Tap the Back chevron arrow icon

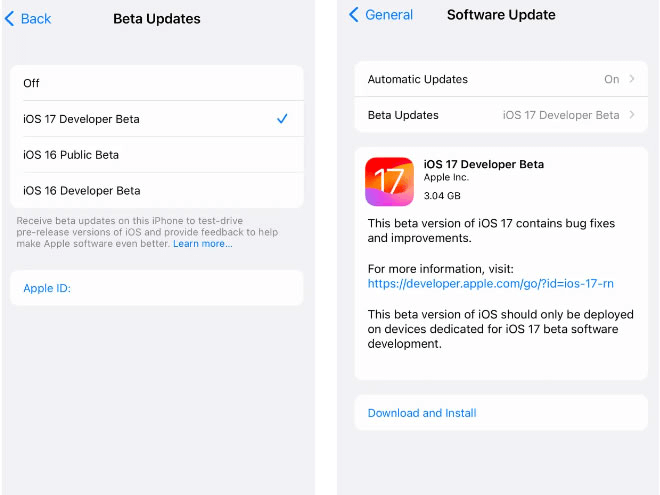[9, 19]
